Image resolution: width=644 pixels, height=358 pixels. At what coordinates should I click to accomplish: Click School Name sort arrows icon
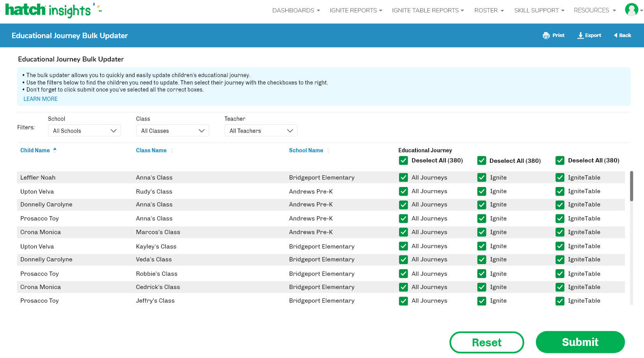click(328, 150)
